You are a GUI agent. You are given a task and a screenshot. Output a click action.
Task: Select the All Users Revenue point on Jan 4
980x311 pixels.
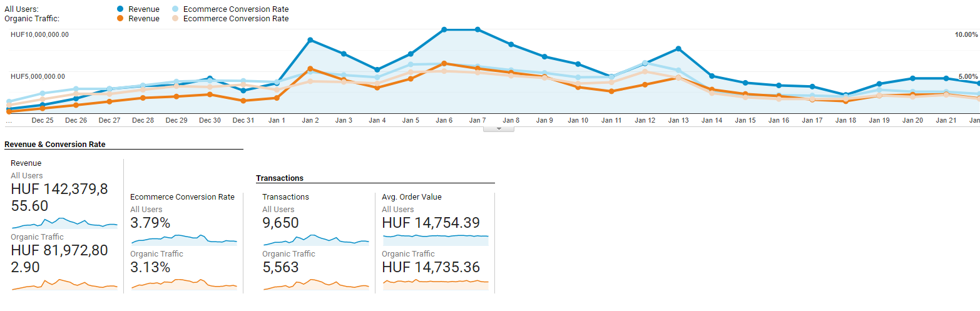[x=377, y=70]
